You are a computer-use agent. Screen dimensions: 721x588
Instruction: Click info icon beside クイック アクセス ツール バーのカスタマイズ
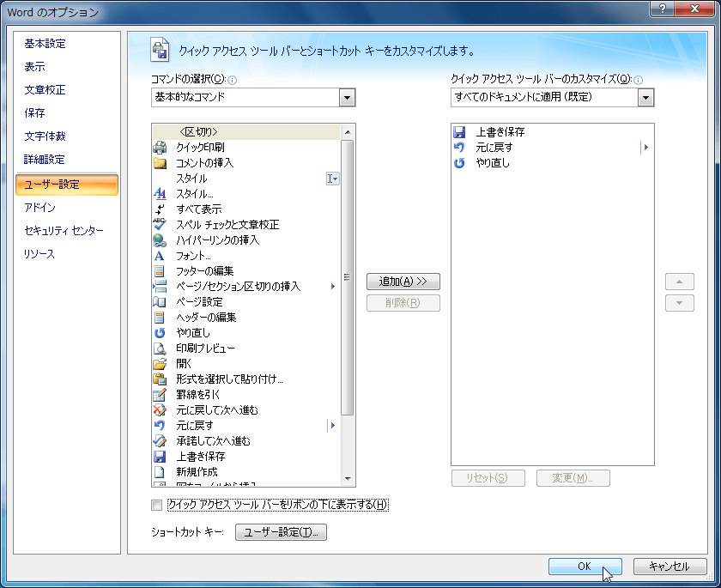coord(638,80)
